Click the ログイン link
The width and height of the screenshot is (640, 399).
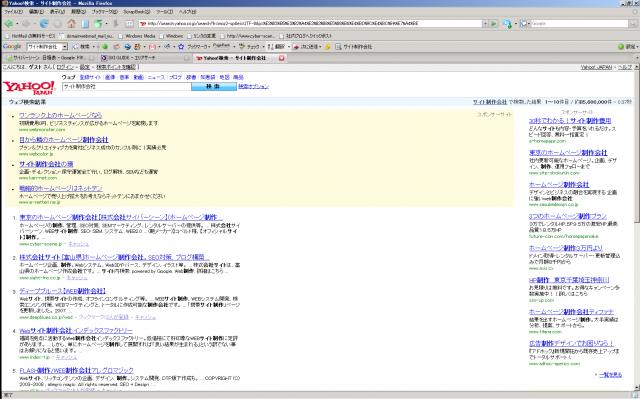(65, 67)
